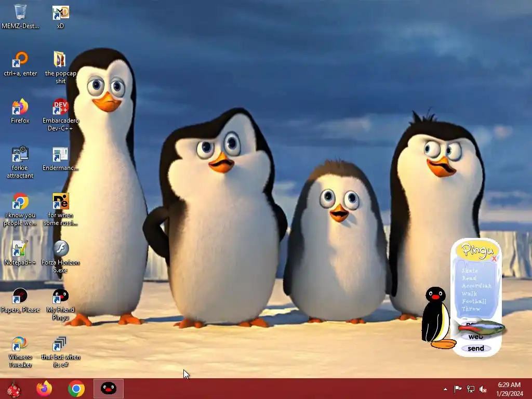The width and height of the screenshot is (532, 399).
Task: Open the MEMZ-Dest... recycle bin icon
Action: (x=20, y=16)
